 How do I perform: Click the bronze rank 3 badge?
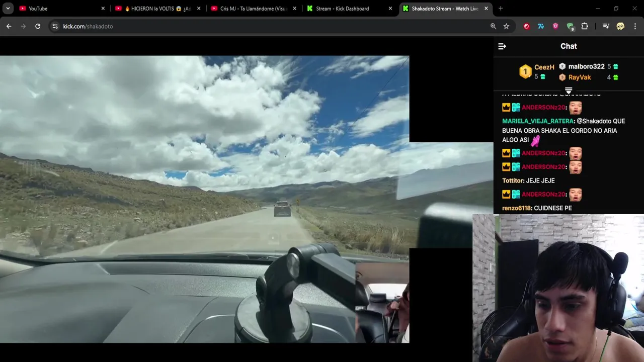point(562,77)
